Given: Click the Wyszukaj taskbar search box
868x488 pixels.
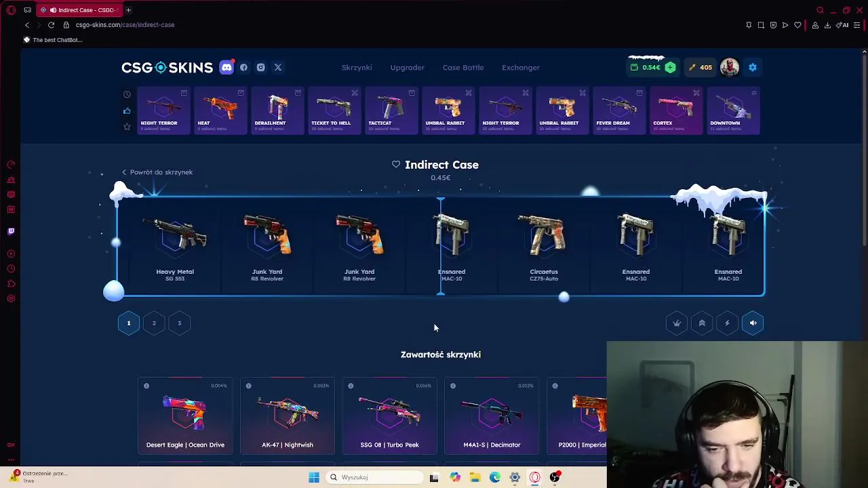Looking at the screenshot, I should click(374, 477).
